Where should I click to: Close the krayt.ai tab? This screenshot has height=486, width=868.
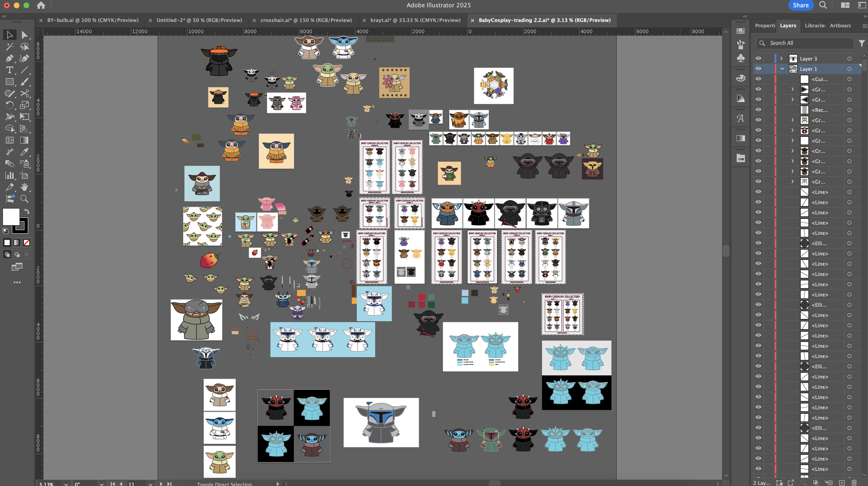364,20
